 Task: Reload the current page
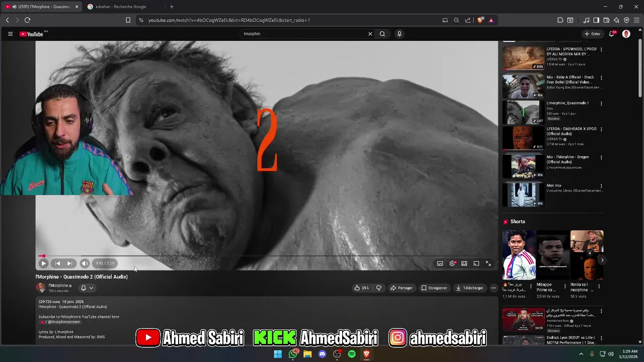click(x=27, y=20)
